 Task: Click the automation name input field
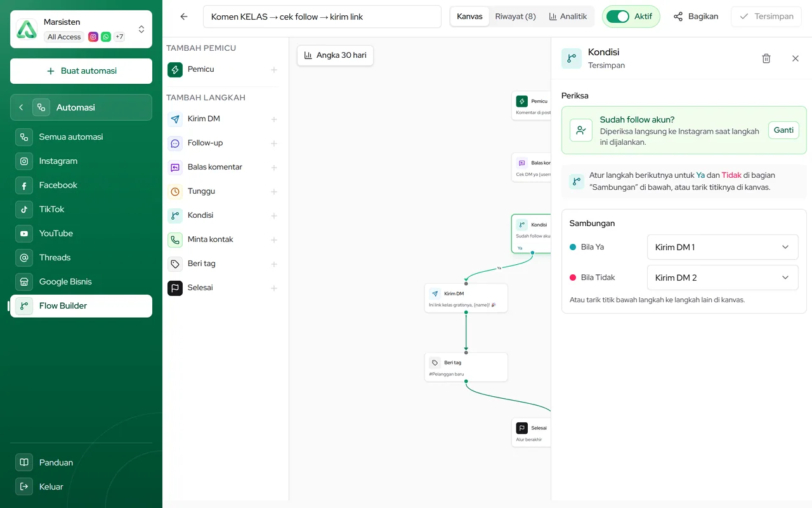[322, 17]
